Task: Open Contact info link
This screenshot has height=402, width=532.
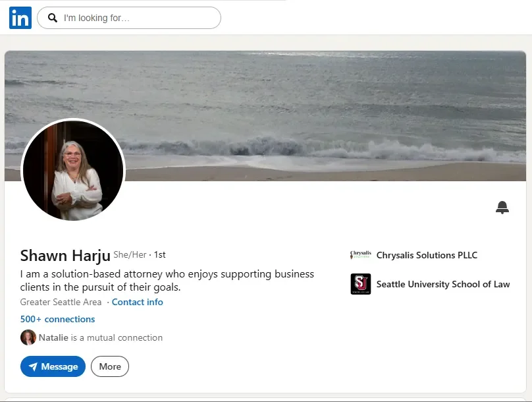Action: click(x=138, y=302)
